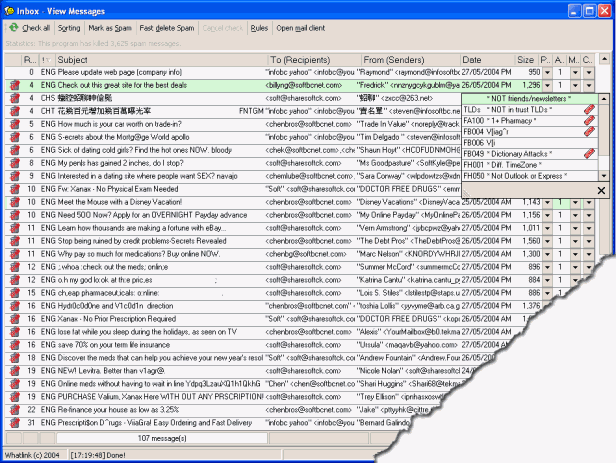Viewport: 616px width, 463px height.
Task: Click spam flag icon for 'Check out this great site' email
Action: coord(14,86)
